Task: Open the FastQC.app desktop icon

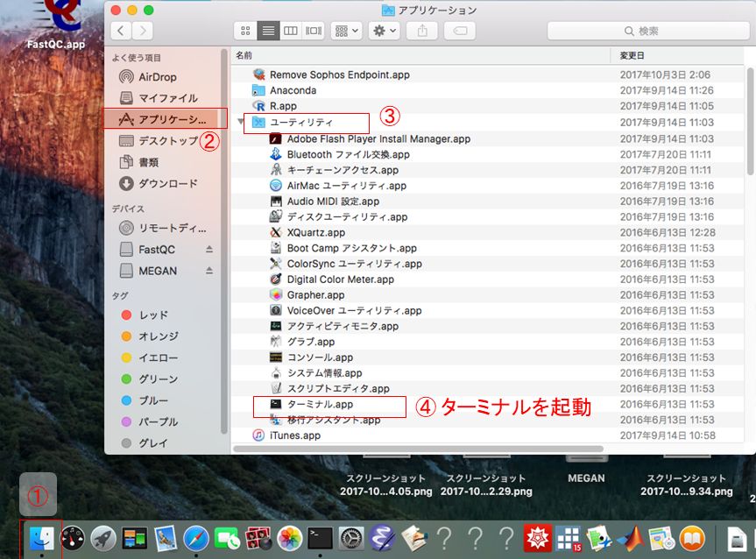Action: pyautogui.click(x=56, y=25)
